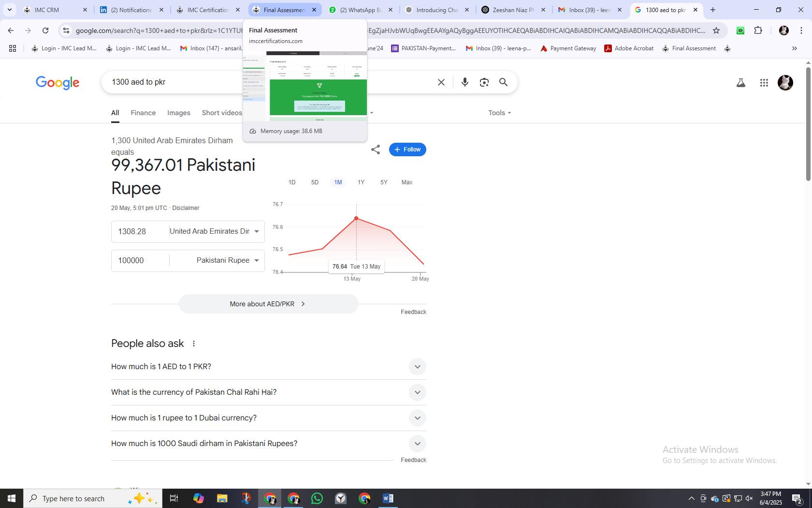
Task: Show all bookmarks overflow chevron
Action: [x=794, y=48]
